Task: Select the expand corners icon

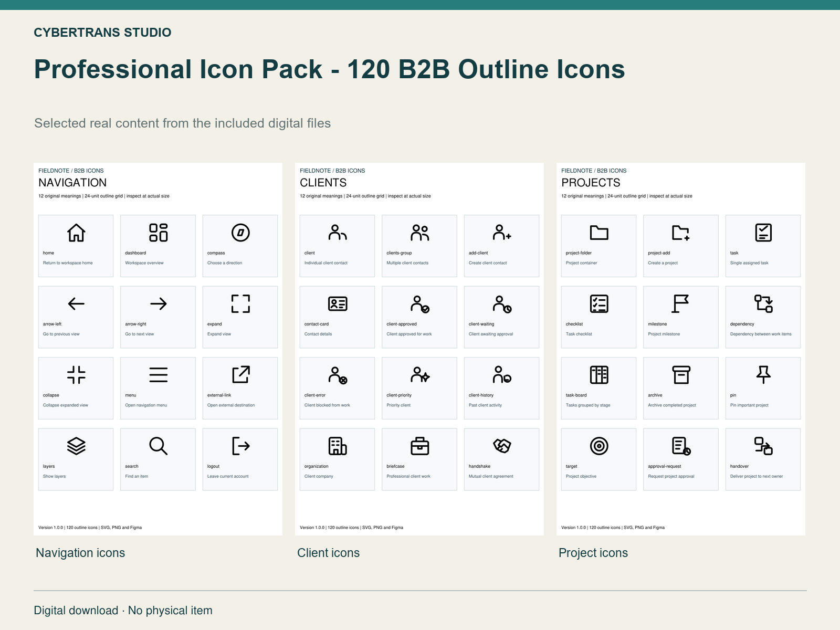Action: click(240, 303)
